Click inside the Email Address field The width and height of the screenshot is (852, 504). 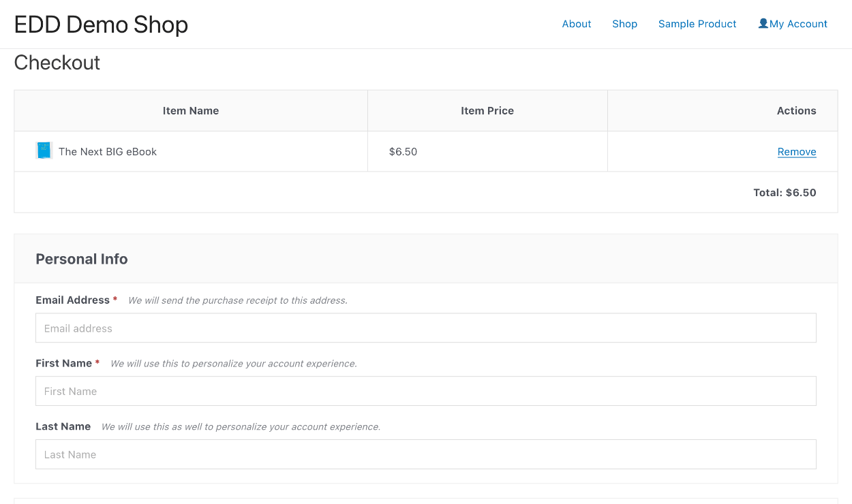[425, 328]
